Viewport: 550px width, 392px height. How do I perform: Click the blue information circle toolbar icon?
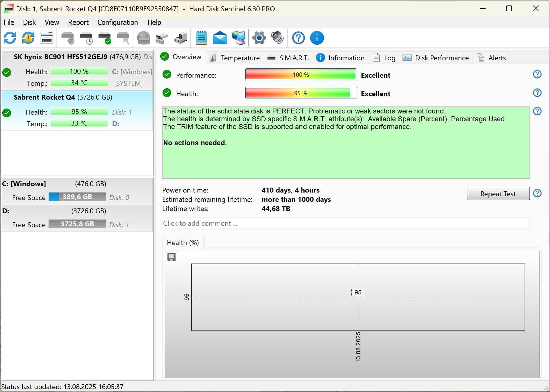coord(317,38)
